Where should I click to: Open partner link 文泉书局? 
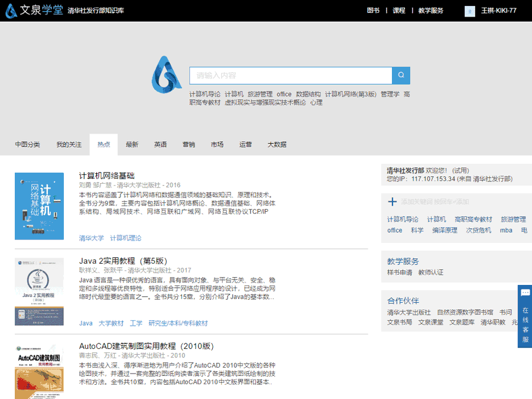400,322
